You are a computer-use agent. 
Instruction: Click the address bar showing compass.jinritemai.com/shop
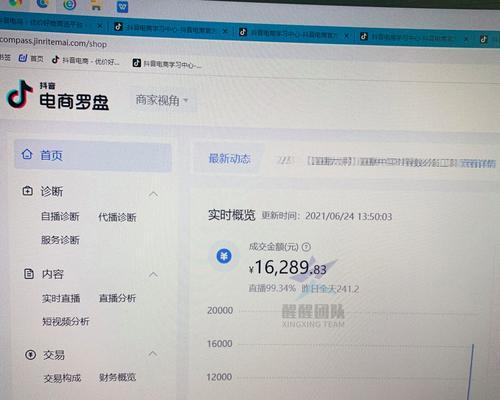pos(53,42)
